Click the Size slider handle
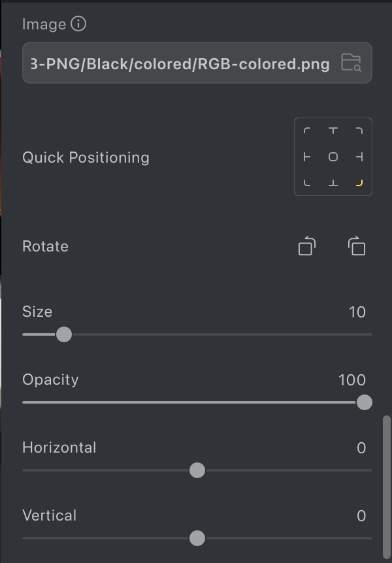Screen dimensions: 392x563 coord(64,334)
